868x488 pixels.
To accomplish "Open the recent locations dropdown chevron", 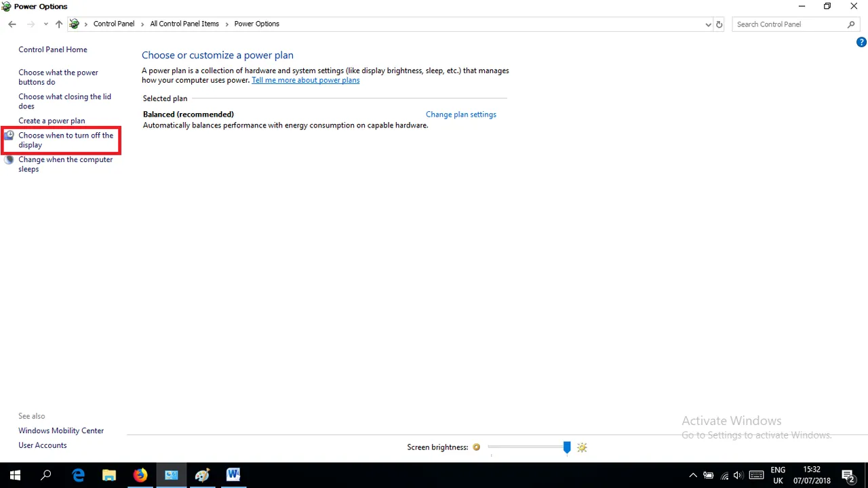I will (45, 24).
